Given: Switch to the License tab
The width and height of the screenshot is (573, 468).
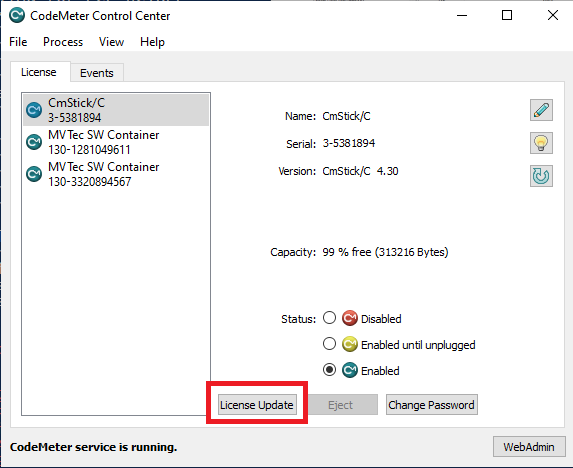Looking at the screenshot, I should tap(39, 72).
